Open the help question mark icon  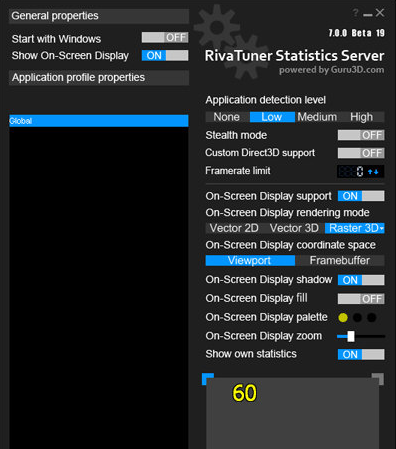(x=355, y=13)
